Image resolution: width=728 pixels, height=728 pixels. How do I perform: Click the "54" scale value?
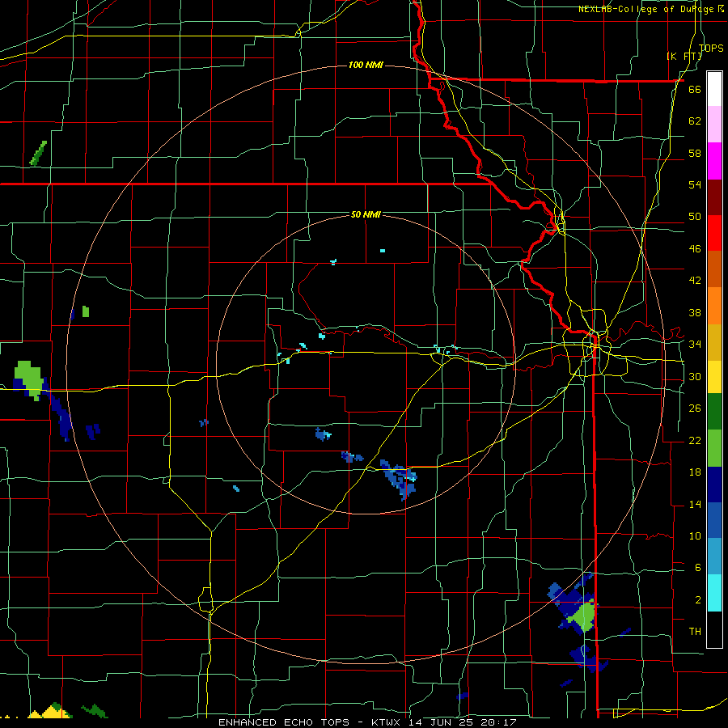(695, 184)
